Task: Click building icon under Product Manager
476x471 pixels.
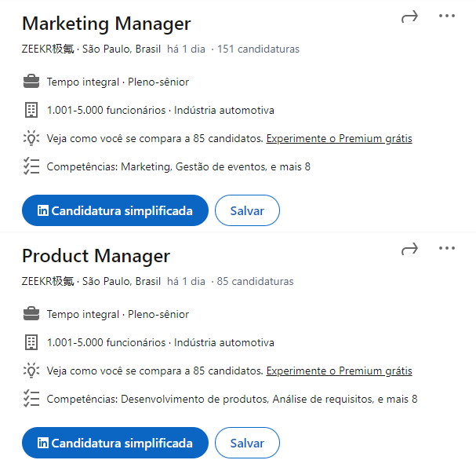Action: click(x=31, y=342)
